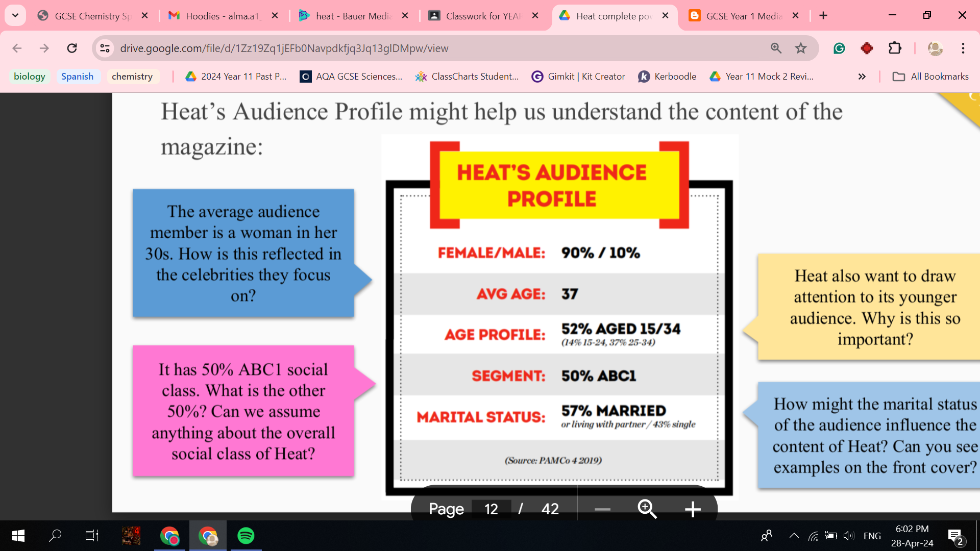Open the Windows Start menu
Screen dimensions: 980x551
coord(18,536)
